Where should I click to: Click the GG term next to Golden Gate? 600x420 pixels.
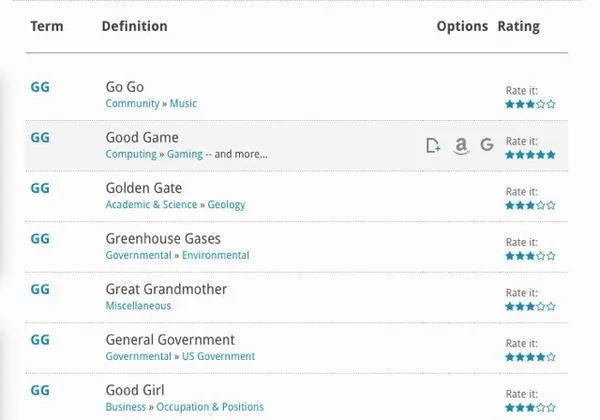(x=40, y=188)
